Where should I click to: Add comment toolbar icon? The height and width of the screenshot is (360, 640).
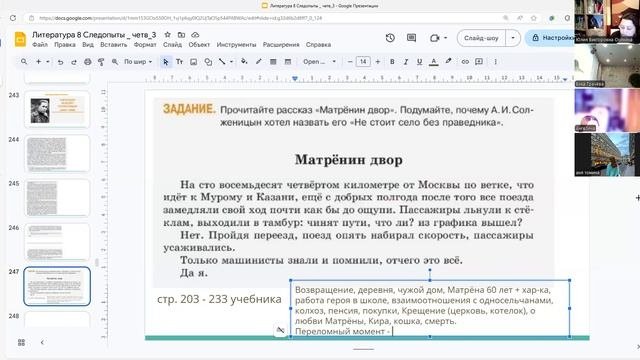479,62
